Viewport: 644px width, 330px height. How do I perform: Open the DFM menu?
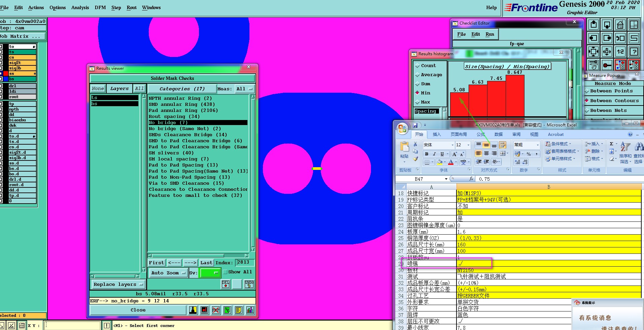point(100,7)
